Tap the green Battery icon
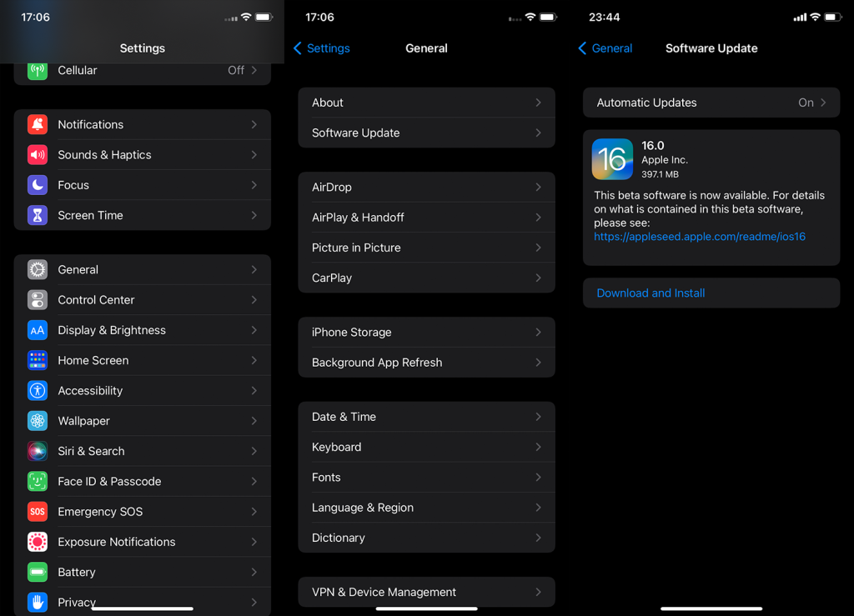Image resolution: width=854 pixels, height=616 pixels. [x=37, y=573]
